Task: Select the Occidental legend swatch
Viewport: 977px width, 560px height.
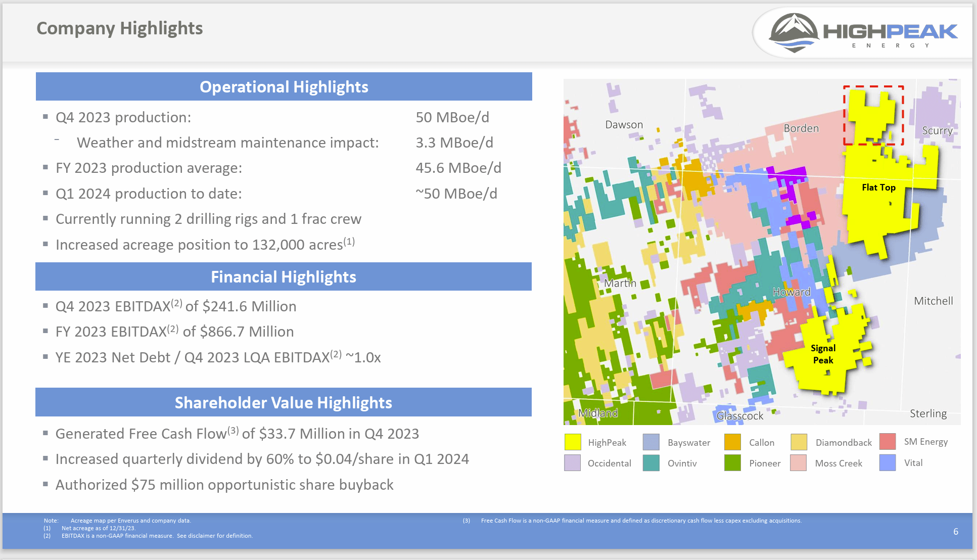Action: point(573,463)
